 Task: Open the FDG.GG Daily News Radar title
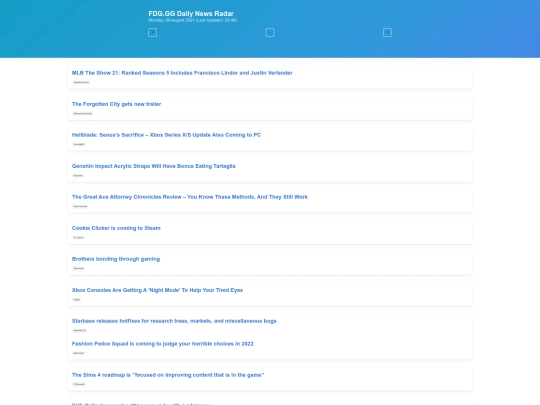tap(191, 13)
